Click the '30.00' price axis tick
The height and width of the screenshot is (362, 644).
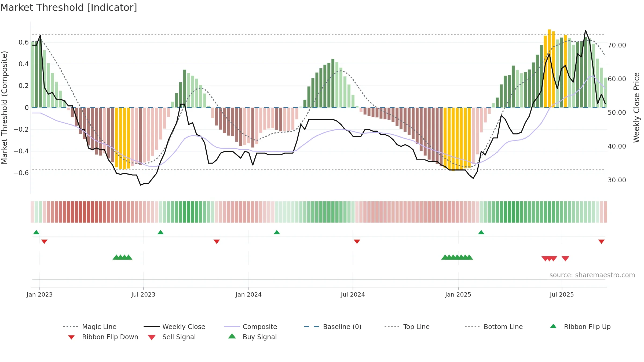(x=617, y=180)
